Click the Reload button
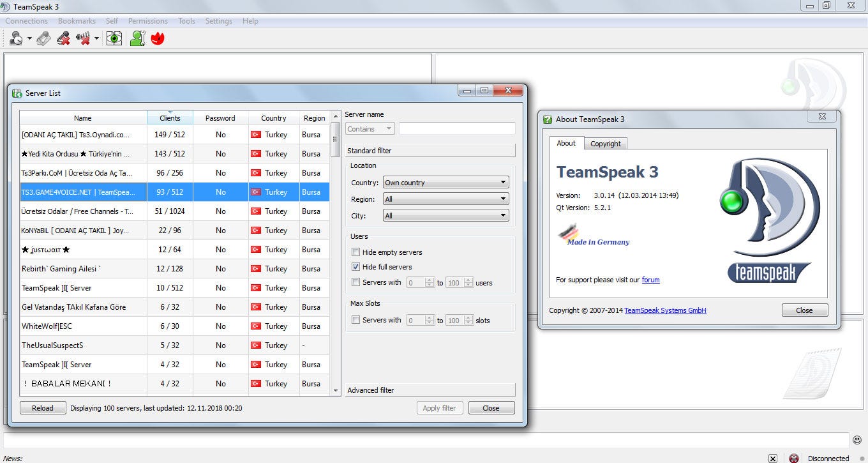The image size is (868, 463). pos(43,408)
